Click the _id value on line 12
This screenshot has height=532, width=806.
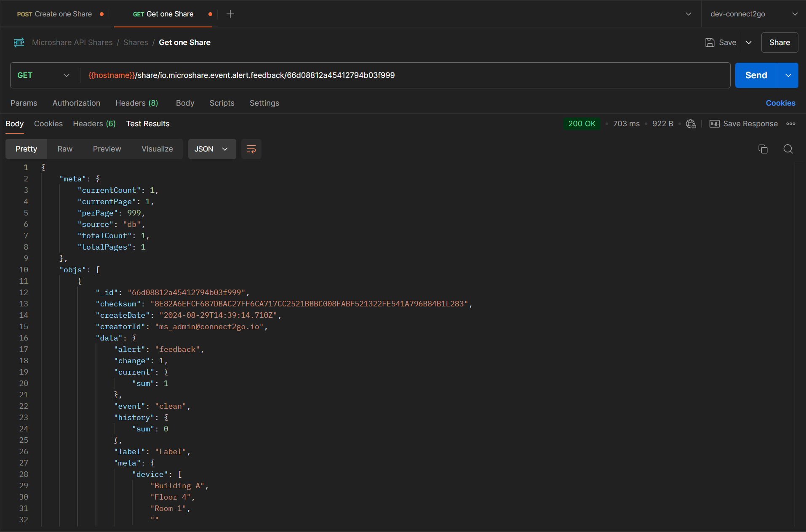pos(187,293)
